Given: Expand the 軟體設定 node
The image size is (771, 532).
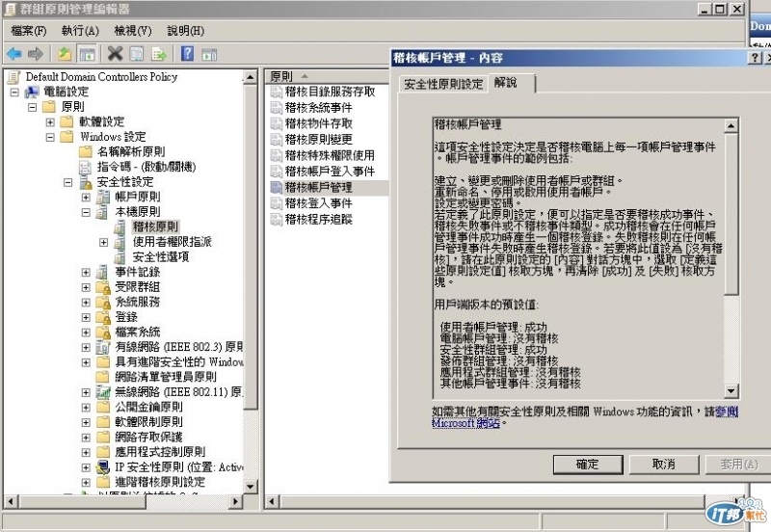Looking at the screenshot, I should click(x=50, y=122).
